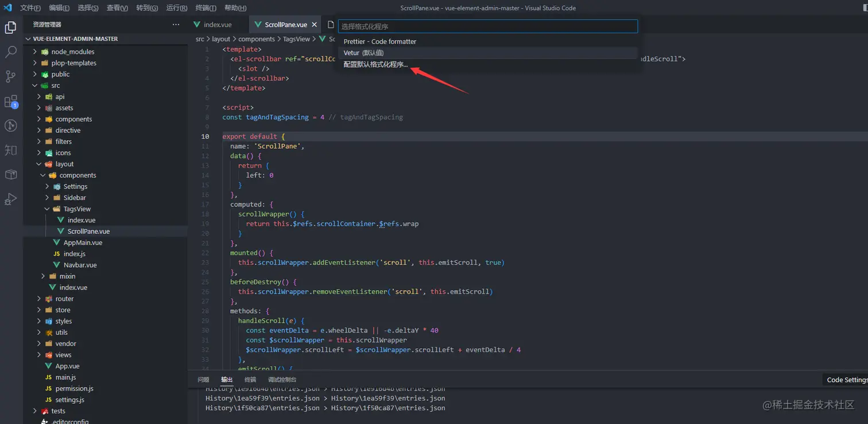The width and height of the screenshot is (868, 424).
Task: Collapse the layout folder chevron
Action: 39,164
